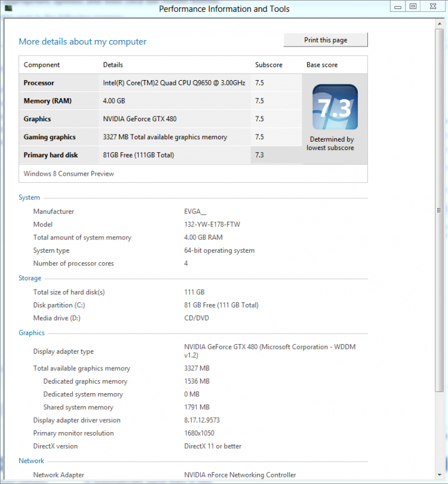Select the Memory (RAM) component row

pyautogui.click(x=47, y=101)
